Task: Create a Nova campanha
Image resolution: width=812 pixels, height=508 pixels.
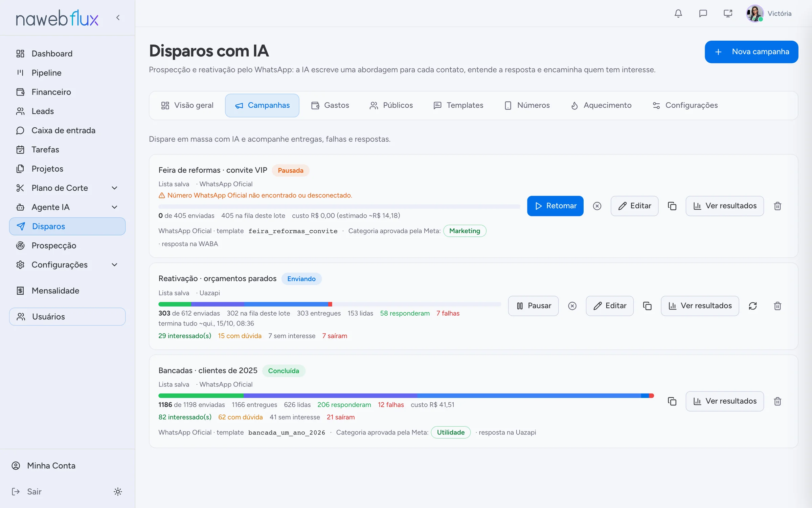Action: pos(751,52)
